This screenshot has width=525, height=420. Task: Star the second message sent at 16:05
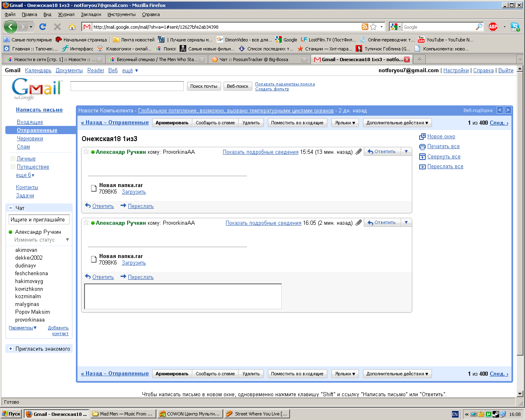tap(86, 223)
